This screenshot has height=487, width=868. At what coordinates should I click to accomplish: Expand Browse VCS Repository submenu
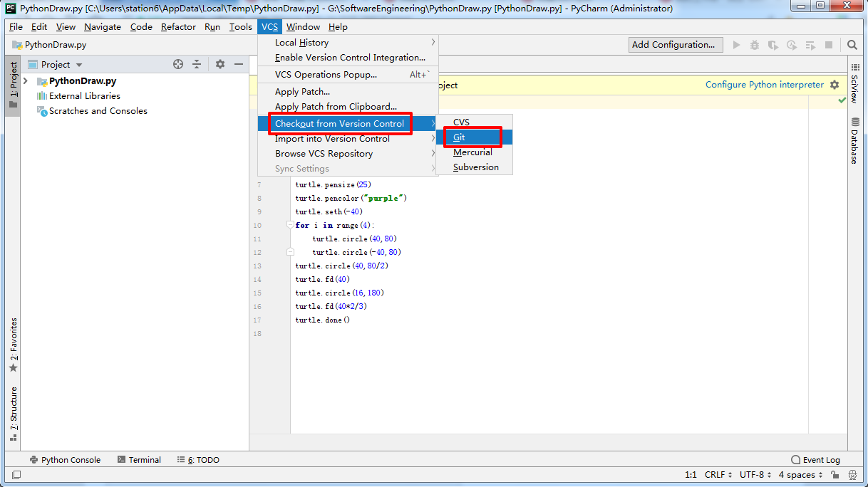coord(348,154)
